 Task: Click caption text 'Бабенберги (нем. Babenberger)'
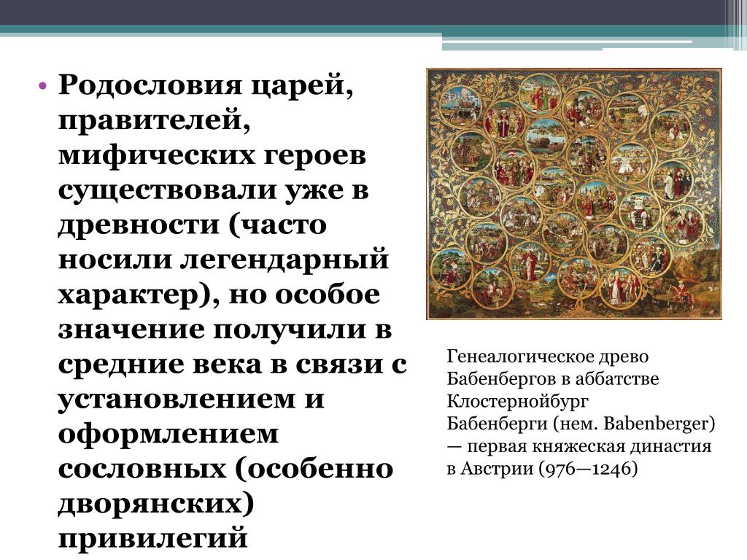(581, 424)
